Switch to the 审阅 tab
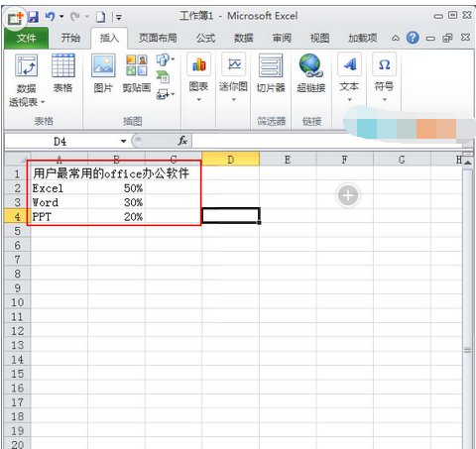The image size is (476, 449). click(x=282, y=38)
